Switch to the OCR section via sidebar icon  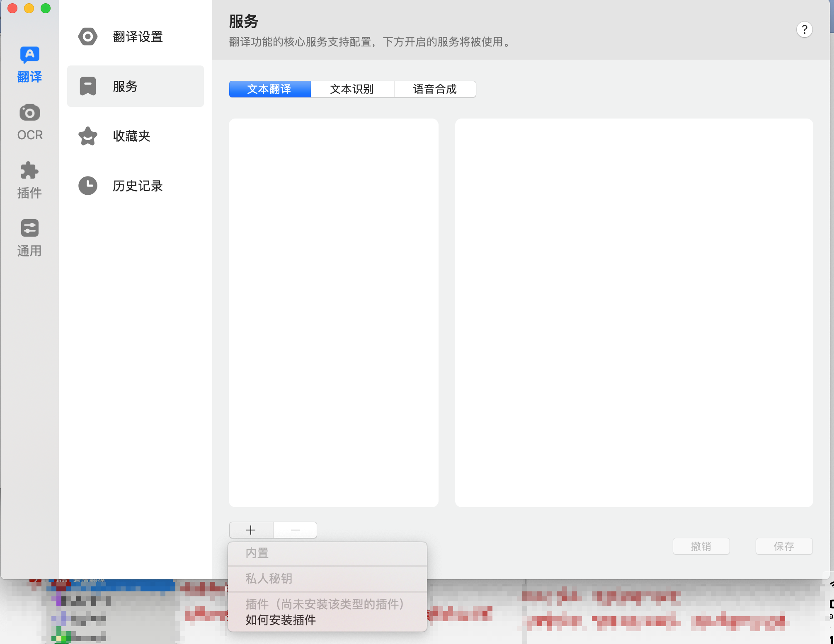[29, 121]
